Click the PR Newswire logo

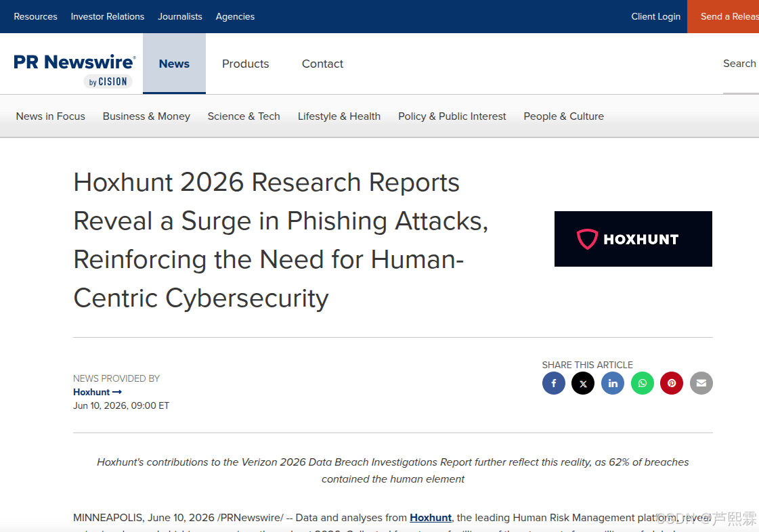tap(74, 70)
